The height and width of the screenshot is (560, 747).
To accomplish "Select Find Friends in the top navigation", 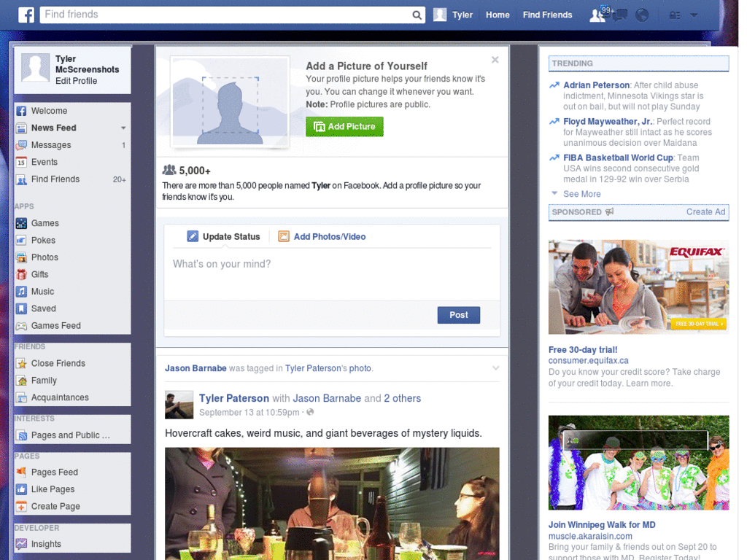I will 547,15.
